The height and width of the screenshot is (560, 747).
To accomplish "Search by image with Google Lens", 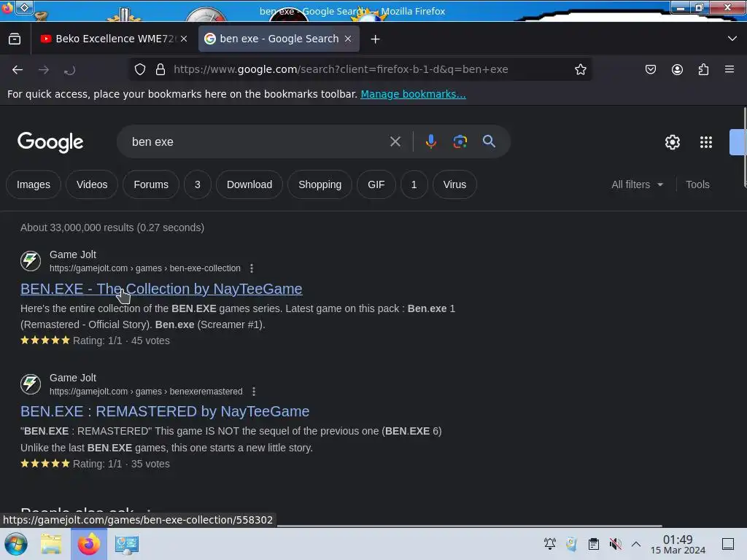I will tap(460, 141).
